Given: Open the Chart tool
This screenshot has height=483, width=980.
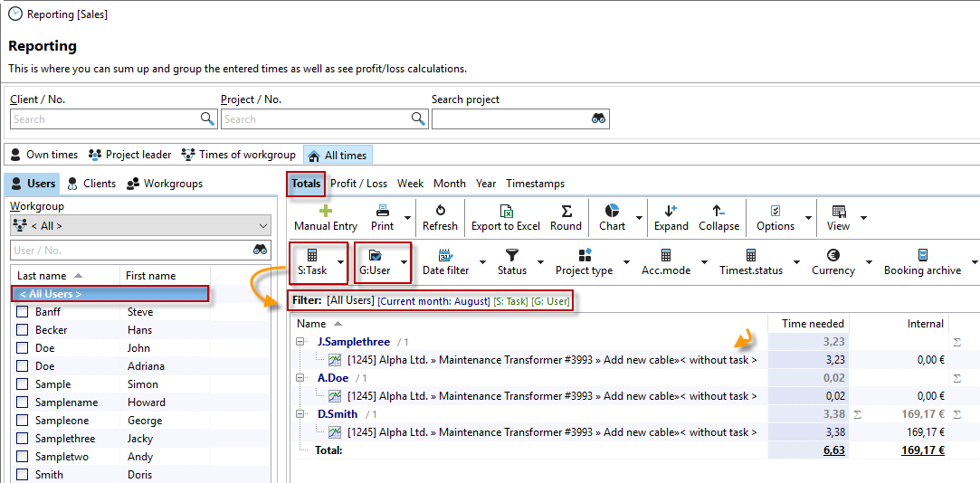Looking at the screenshot, I should [612, 211].
